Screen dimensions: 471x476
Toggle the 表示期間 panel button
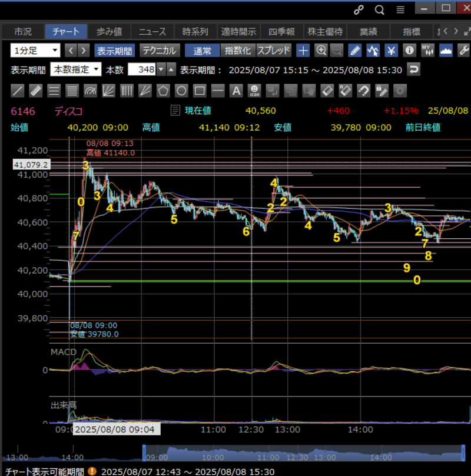pyautogui.click(x=114, y=51)
